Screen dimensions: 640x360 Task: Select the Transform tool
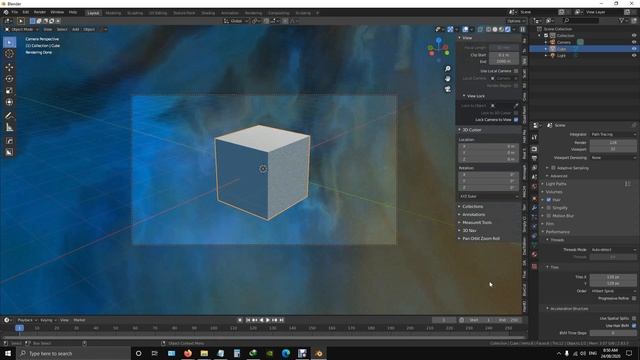click(9, 102)
